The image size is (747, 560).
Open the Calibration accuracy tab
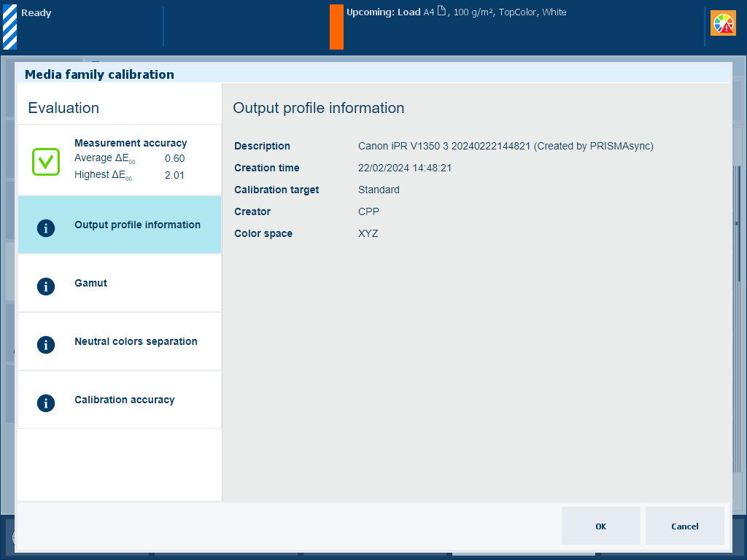124,400
